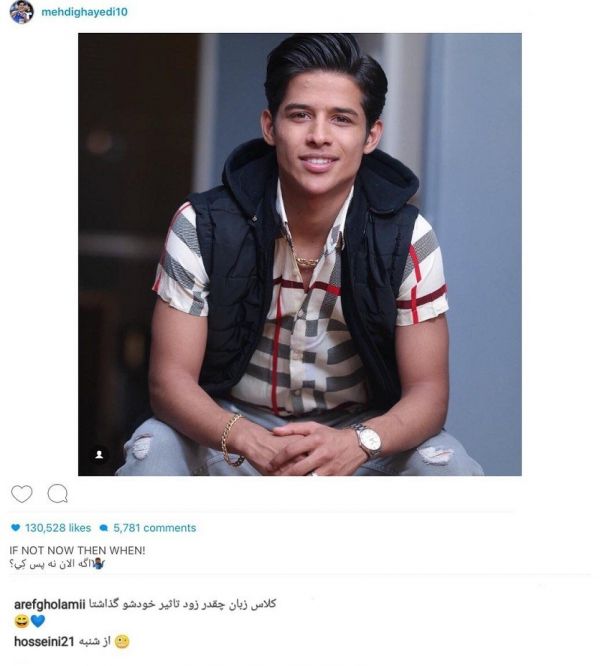Click the mehdighayedi10 username link
This screenshot has width=600, height=666.
[x=85, y=12]
